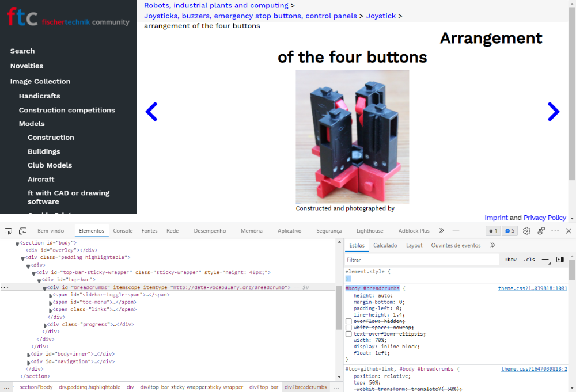Click the ftc fischertechnik community logo
The image size is (576, 392).
[x=69, y=17]
